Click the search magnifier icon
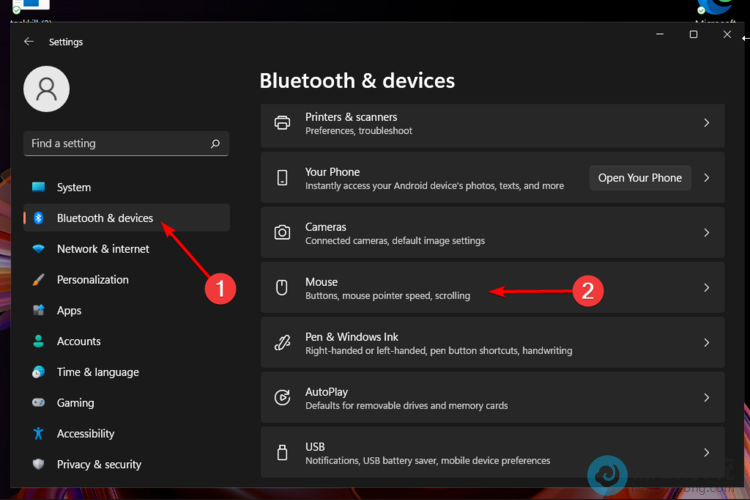The height and width of the screenshot is (500, 750). point(215,144)
